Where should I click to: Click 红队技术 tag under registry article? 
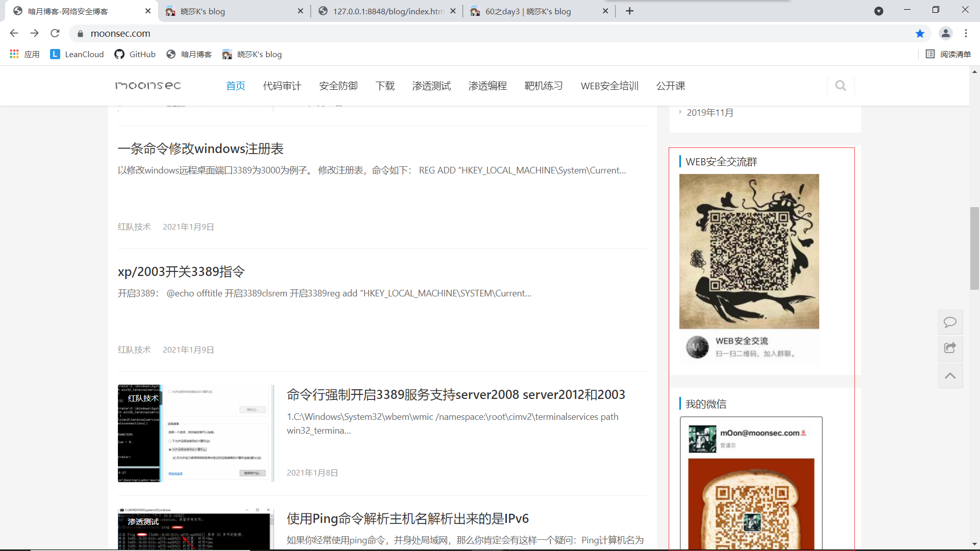coord(134,227)
